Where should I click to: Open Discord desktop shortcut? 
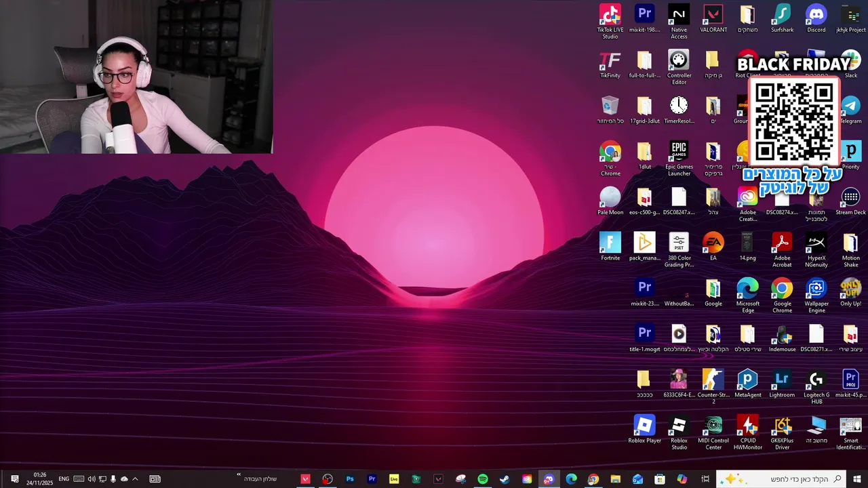coord(816,18)
